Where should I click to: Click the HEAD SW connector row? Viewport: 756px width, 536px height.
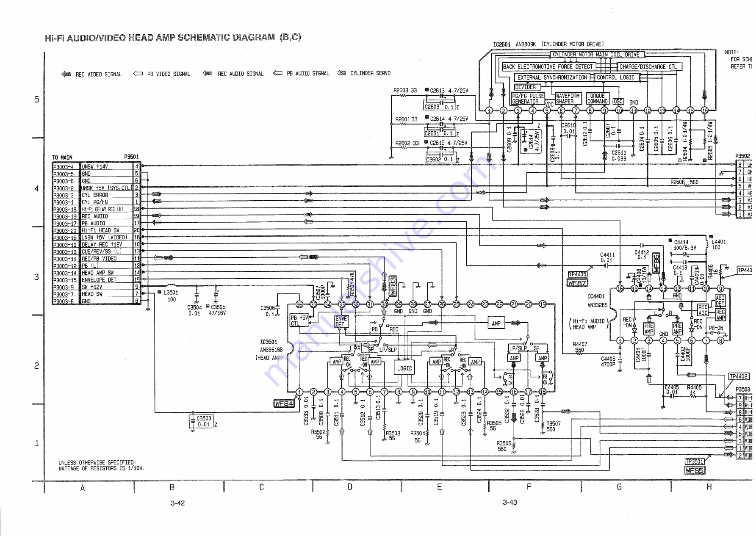click(96, 294)
